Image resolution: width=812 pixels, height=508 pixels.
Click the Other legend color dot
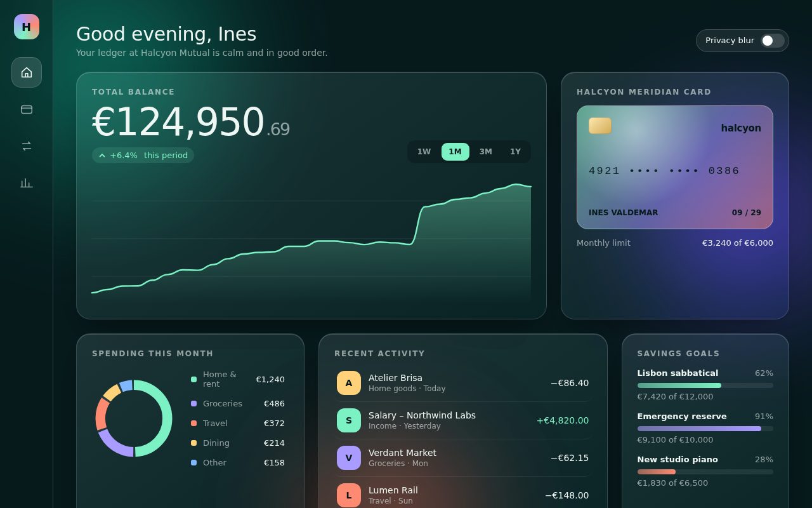click(x=194, y=463)
